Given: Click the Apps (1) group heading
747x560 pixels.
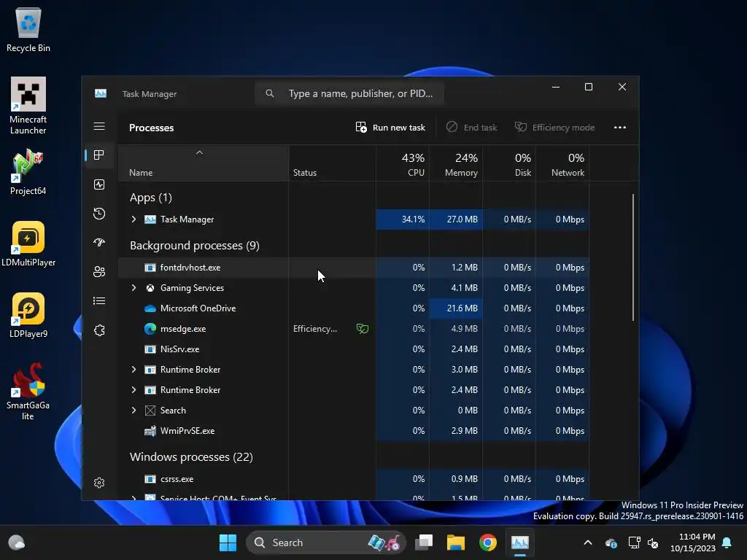Looking at the screenshot, I should pyautogui.click(x=151, y=198).
